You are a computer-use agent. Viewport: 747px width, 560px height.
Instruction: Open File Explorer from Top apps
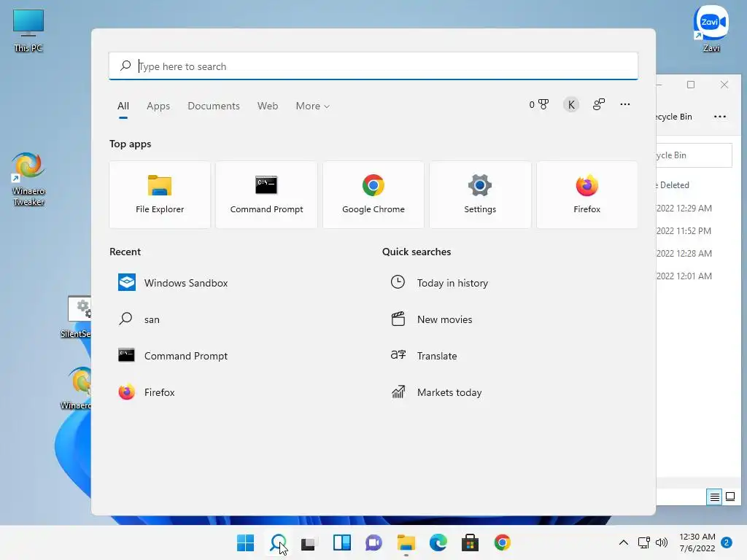click(x=160, y=195)
